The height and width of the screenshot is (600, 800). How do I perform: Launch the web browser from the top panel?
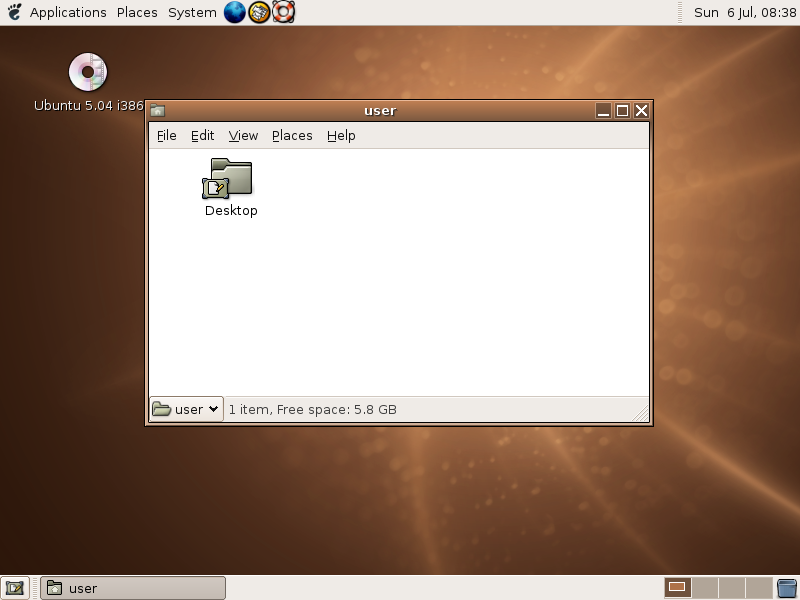(236, 13)
